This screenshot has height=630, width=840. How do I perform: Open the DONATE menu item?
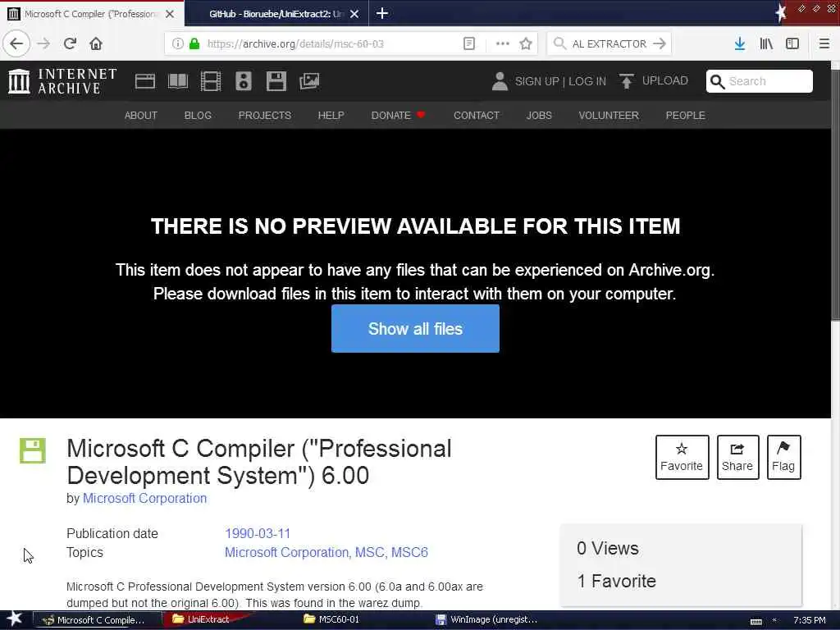pos(398,115)
